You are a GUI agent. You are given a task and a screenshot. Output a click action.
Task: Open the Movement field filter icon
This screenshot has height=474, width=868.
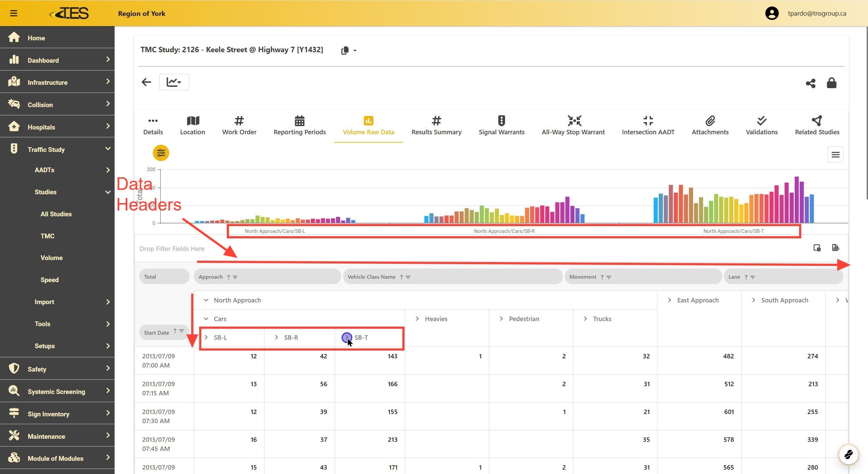point(609,277)
